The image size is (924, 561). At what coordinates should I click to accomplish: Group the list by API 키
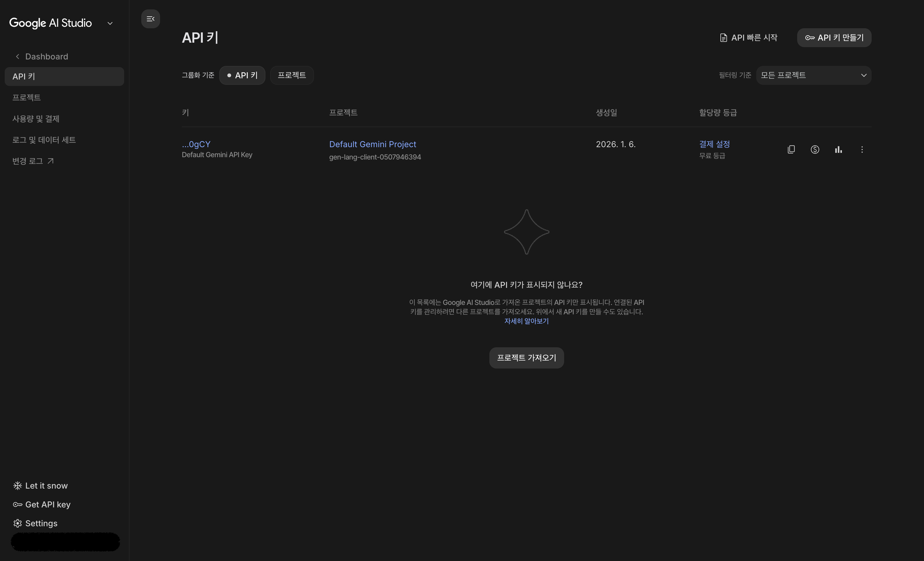tap(242, 75)
